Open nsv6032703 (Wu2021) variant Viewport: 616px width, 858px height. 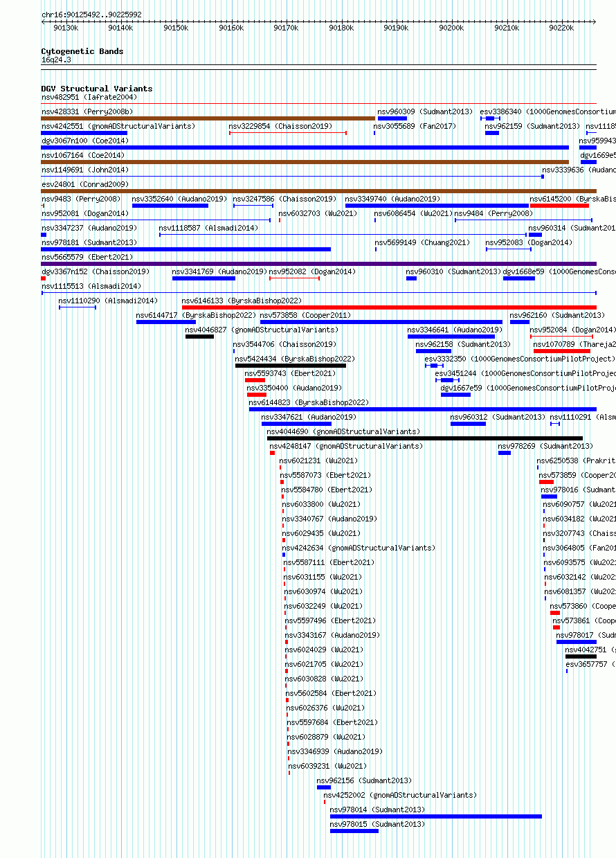(318, 213)
